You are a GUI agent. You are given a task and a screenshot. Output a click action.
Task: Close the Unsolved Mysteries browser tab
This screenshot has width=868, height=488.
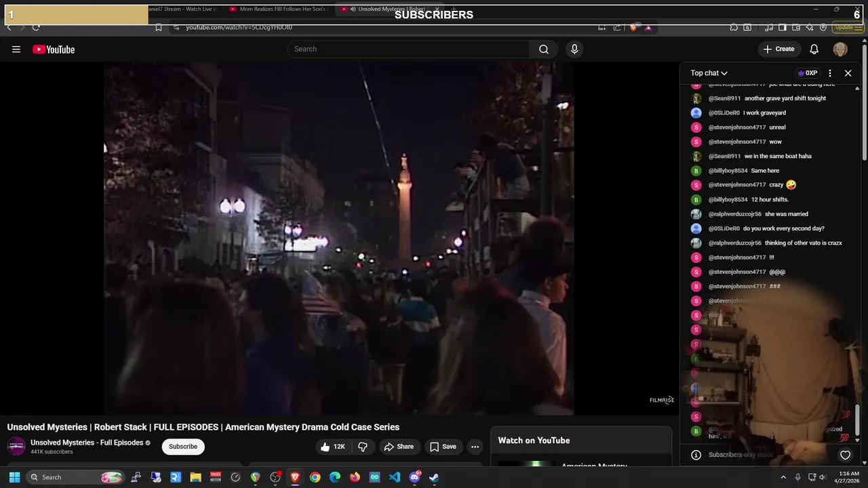[437, 9]
